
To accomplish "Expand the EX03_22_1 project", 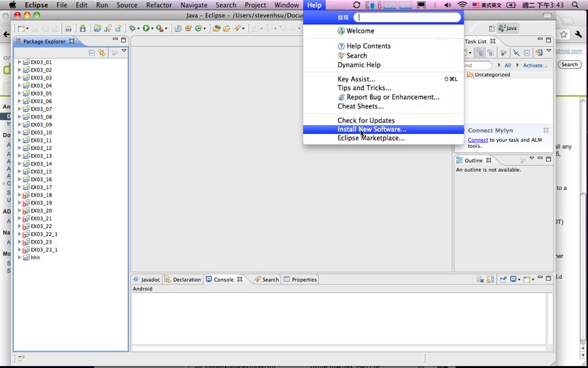I will [20, 234].
